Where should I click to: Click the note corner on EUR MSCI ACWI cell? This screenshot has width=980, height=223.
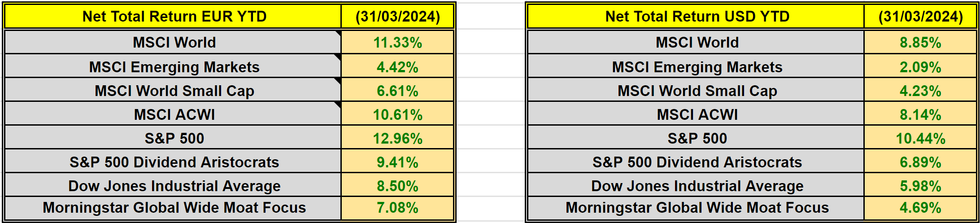click(x=338, y=105)
